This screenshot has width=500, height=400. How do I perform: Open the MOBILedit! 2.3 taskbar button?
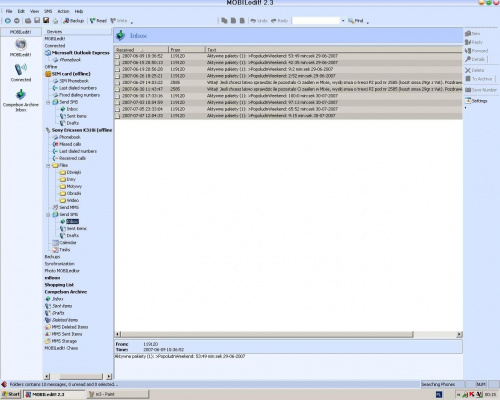tap(54, 394)
